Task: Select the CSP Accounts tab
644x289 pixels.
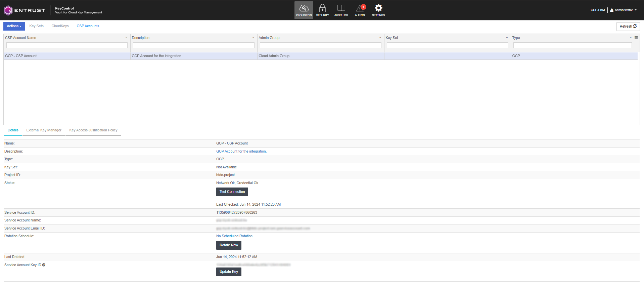Action: coord(88,26)
